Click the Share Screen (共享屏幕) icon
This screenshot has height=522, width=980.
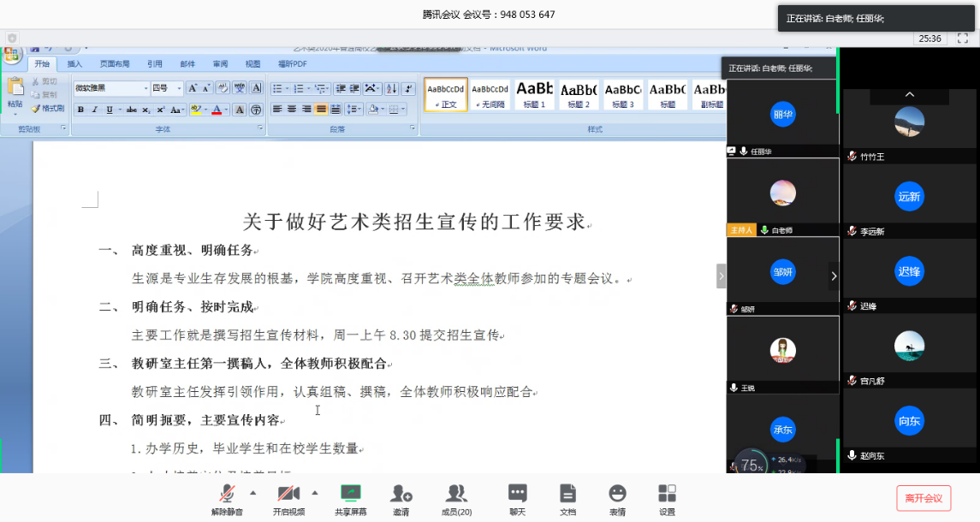coord(350,494)
